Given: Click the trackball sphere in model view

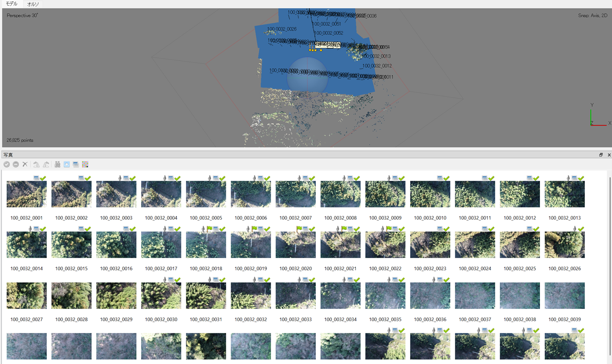Looking at the screenshot, I should 307,75.
